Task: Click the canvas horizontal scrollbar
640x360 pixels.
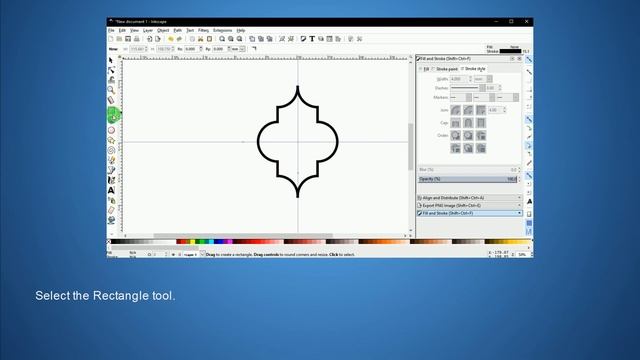Action: (243, 236)
